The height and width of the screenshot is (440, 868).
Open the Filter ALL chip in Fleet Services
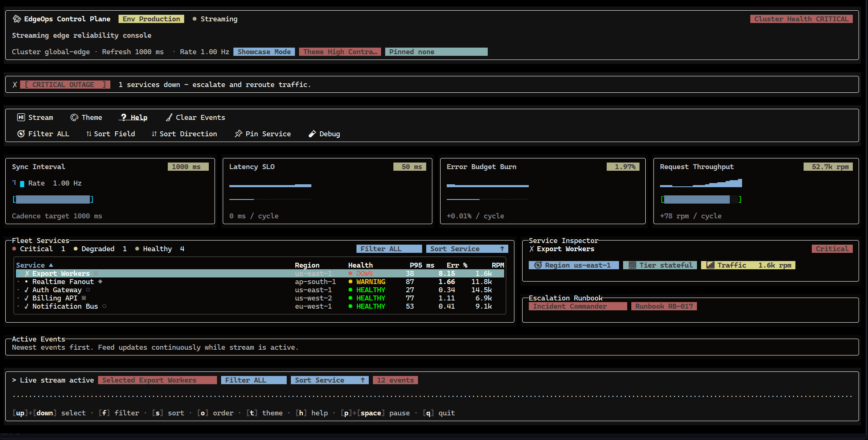[389, 249]
